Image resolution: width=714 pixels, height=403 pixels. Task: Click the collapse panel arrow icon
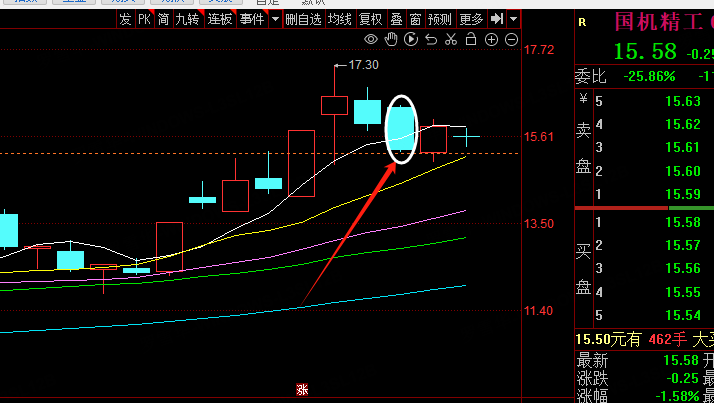(x=496, y=19)
